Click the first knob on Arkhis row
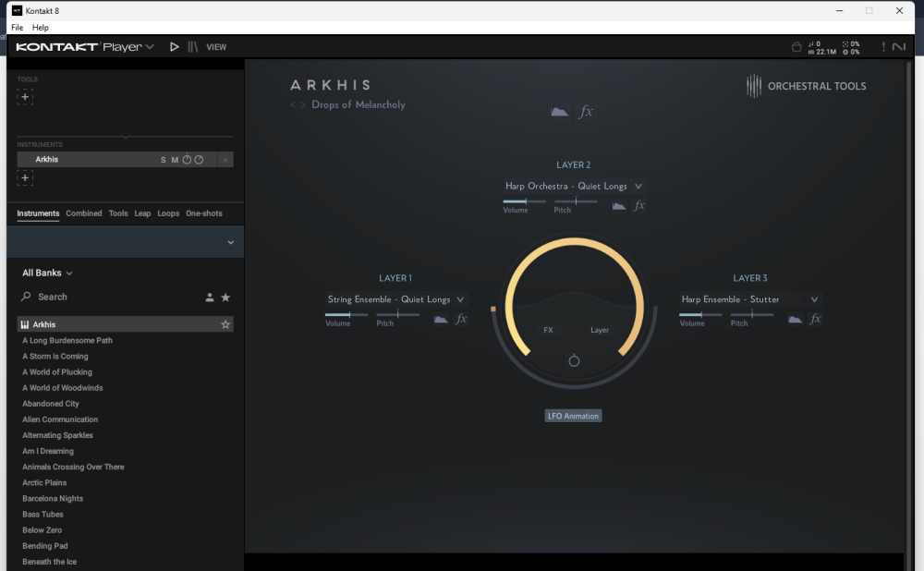Image resolution: width=924 pixels, height=571 pixels. [x=187, y=159]
